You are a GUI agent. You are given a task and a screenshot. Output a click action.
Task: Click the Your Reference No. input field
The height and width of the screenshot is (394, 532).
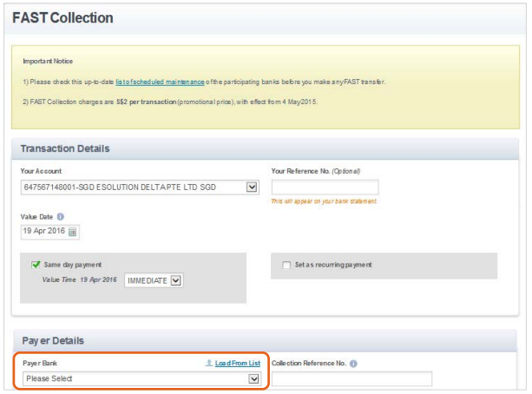click(325, 187)
